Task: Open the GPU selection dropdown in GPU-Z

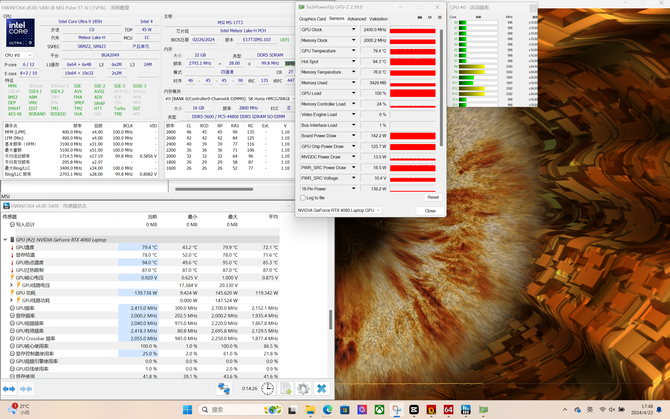Action: (339, 210)
